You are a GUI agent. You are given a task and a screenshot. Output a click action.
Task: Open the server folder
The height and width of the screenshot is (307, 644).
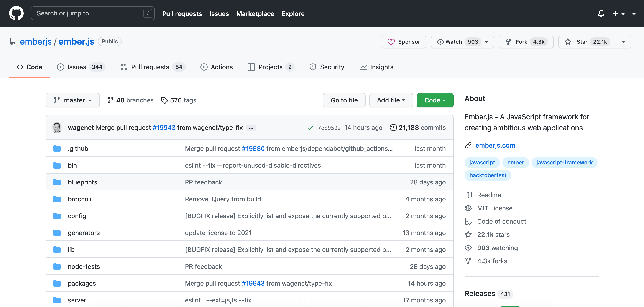tap(77, 300)
